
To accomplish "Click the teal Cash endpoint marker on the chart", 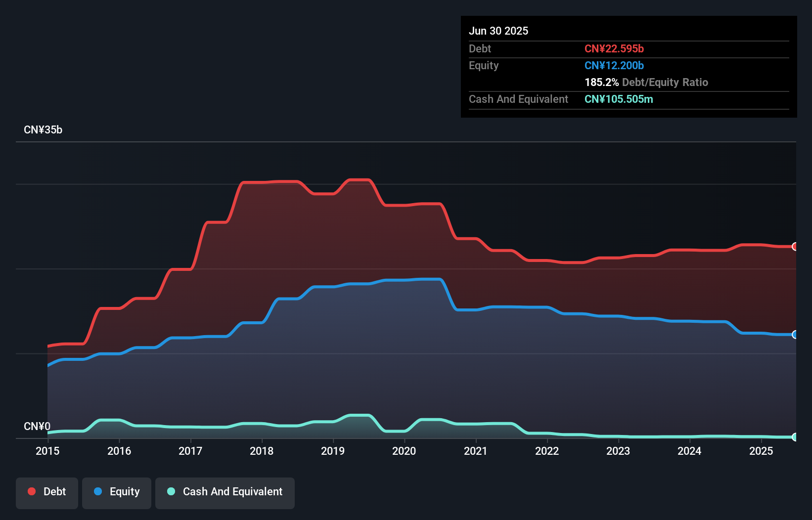I will point(795,437).
